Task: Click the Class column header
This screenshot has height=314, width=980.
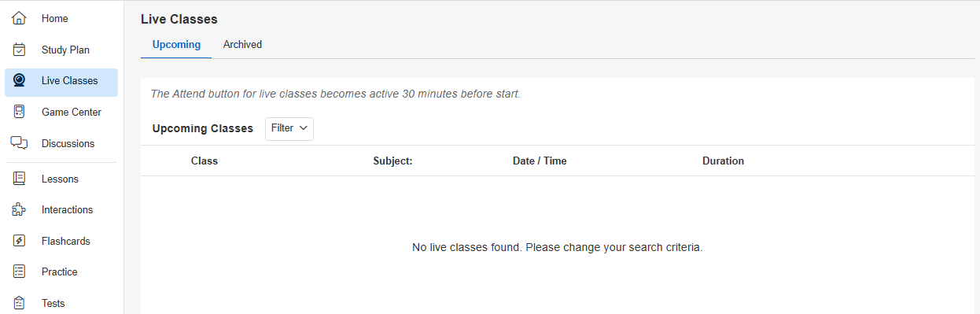Action: pos(204,161)
